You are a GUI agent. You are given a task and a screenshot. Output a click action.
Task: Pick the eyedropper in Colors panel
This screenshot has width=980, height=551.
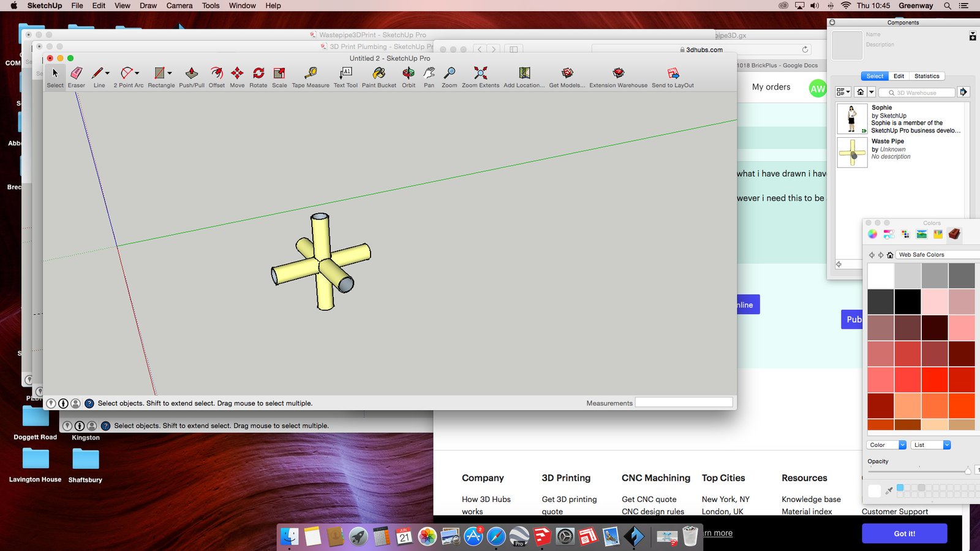click(x=889, y=490)
